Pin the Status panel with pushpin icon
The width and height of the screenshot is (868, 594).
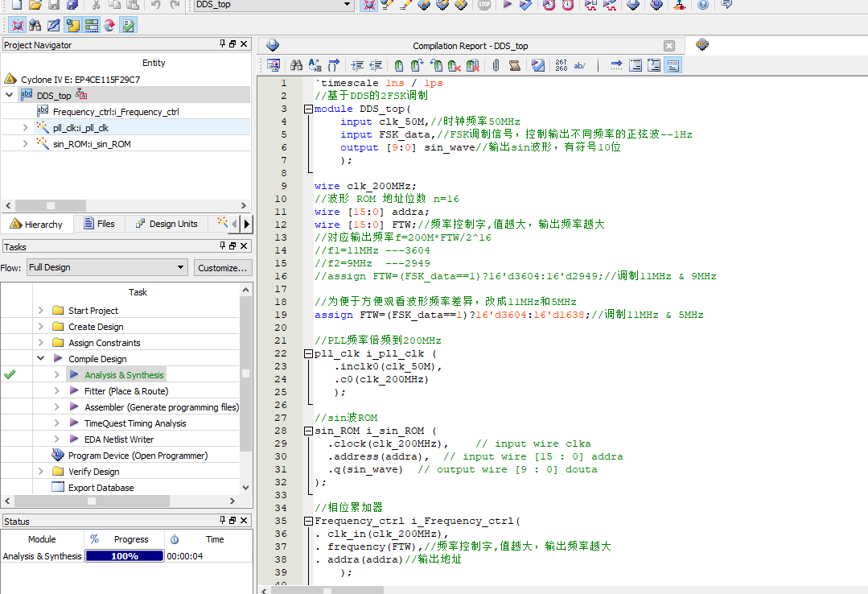(x=222, y=520)
